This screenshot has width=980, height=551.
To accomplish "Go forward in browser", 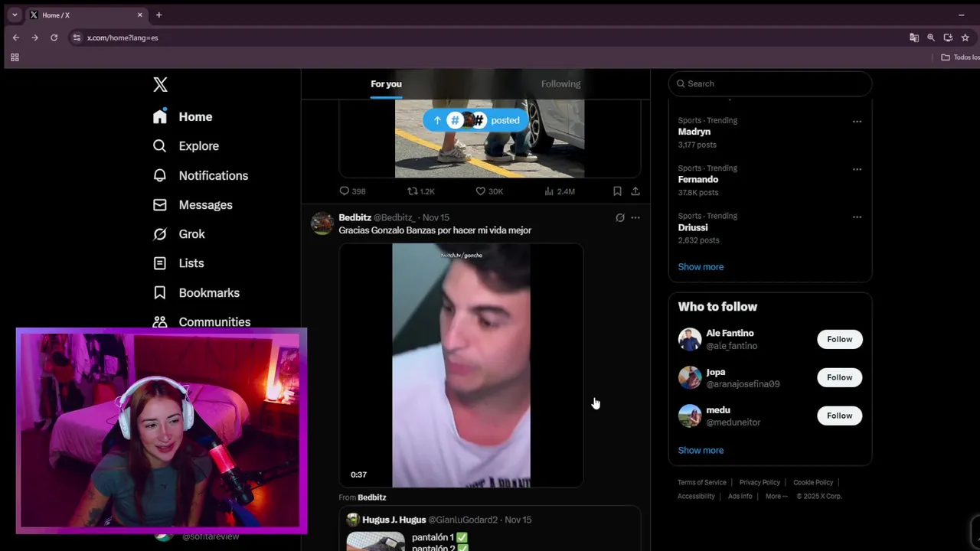I will pyautogui.click(x=34, y=37).
